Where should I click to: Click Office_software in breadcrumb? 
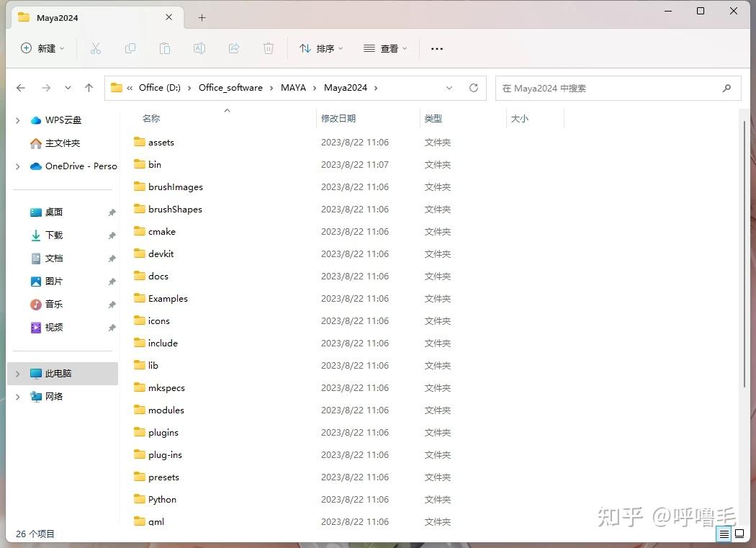(230, 87)
